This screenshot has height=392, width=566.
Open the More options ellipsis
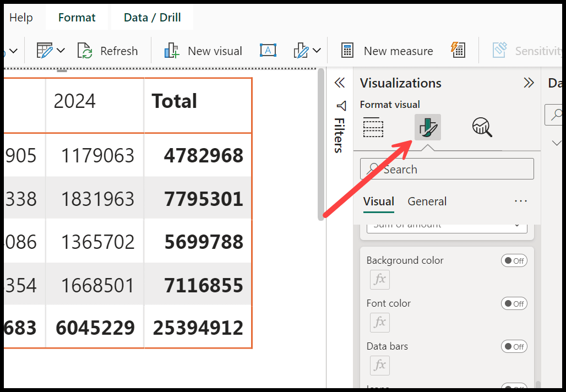[x=521, y=201]
